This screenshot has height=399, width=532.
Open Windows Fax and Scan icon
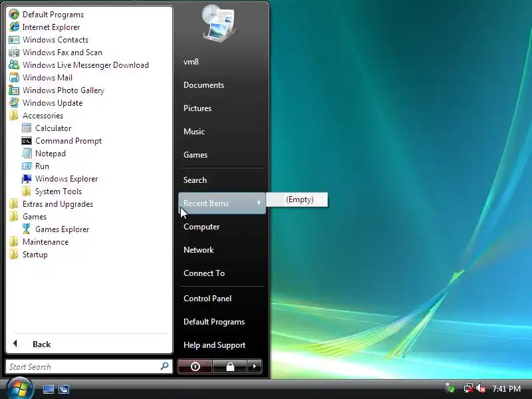tap(14, 53)
